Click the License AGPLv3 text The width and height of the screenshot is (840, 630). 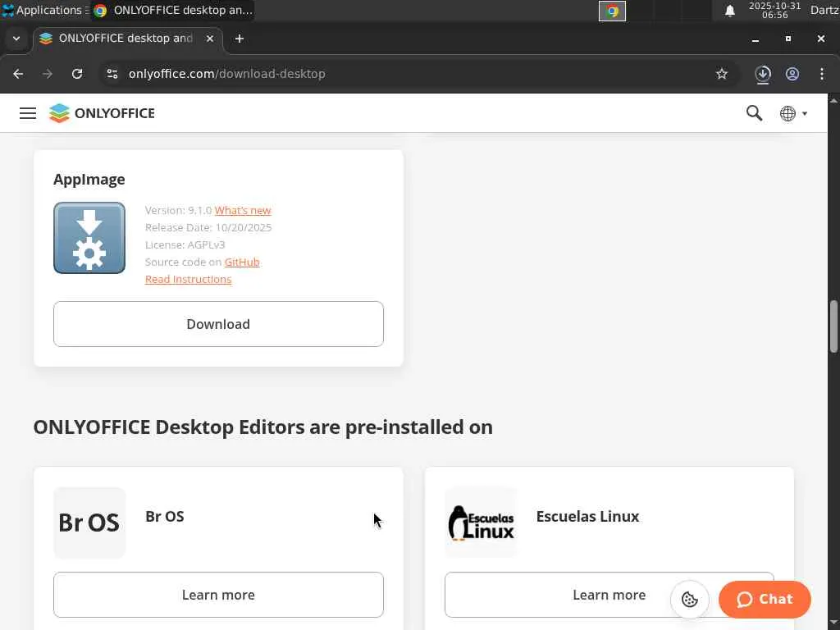click(x=185, y=244)
